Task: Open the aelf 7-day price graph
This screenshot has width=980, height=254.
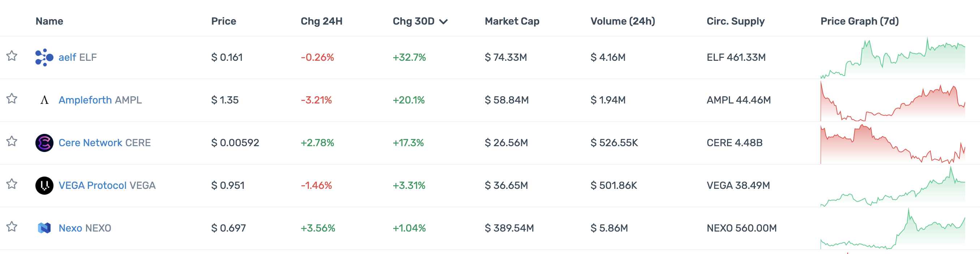Action: coord(893,58)
